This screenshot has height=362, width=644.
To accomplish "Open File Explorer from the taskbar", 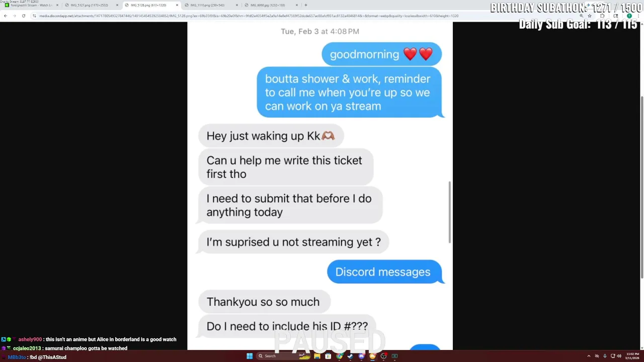I will coord(317,356).
